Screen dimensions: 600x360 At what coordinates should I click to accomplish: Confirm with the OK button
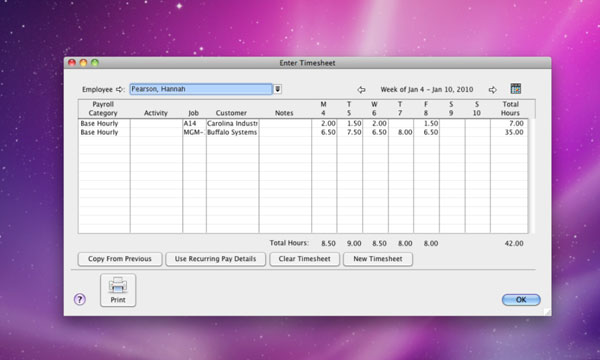[521, 300]
